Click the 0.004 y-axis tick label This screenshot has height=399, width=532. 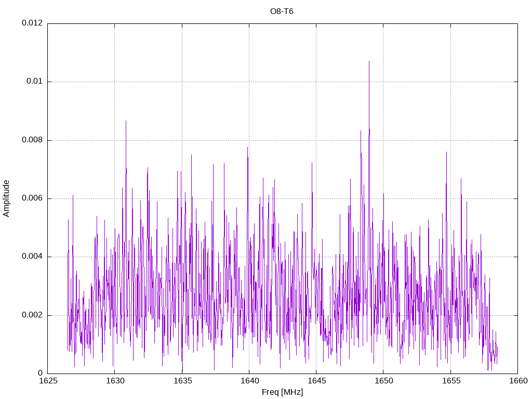pyautogui.click(x=32, y=257)
